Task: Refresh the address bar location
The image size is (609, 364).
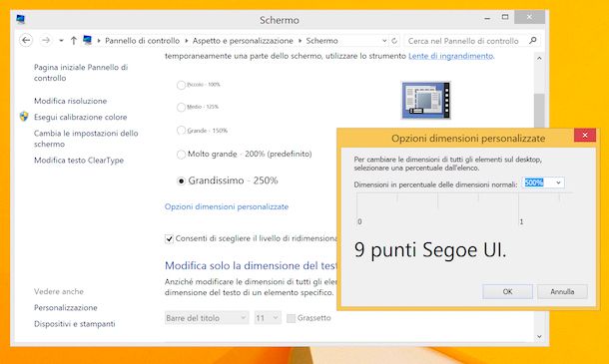Action: [394, 41]
